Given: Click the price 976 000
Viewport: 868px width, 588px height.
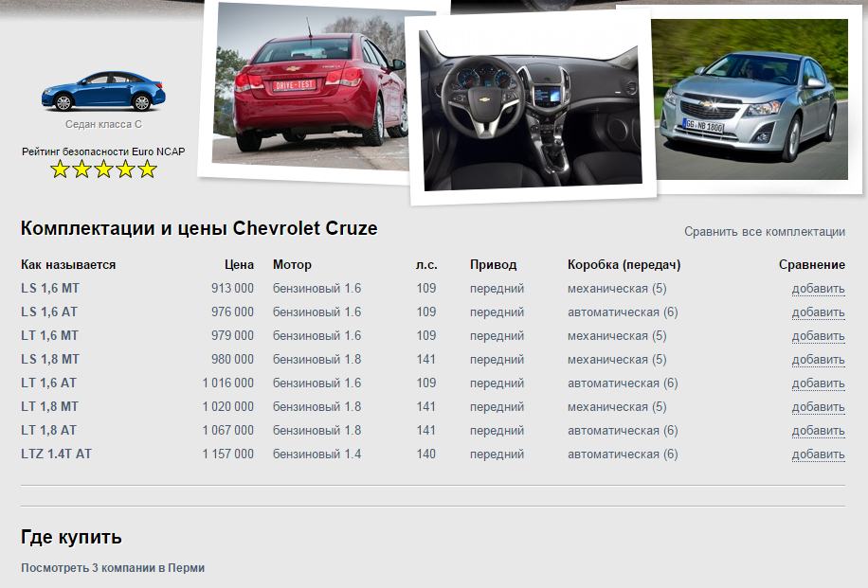Looking at the screenshot, I should coord(232,312).
